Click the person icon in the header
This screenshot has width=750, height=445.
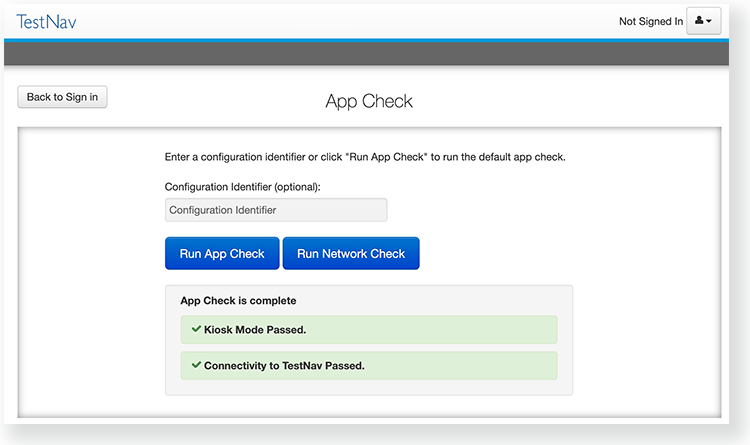(698, 21)
